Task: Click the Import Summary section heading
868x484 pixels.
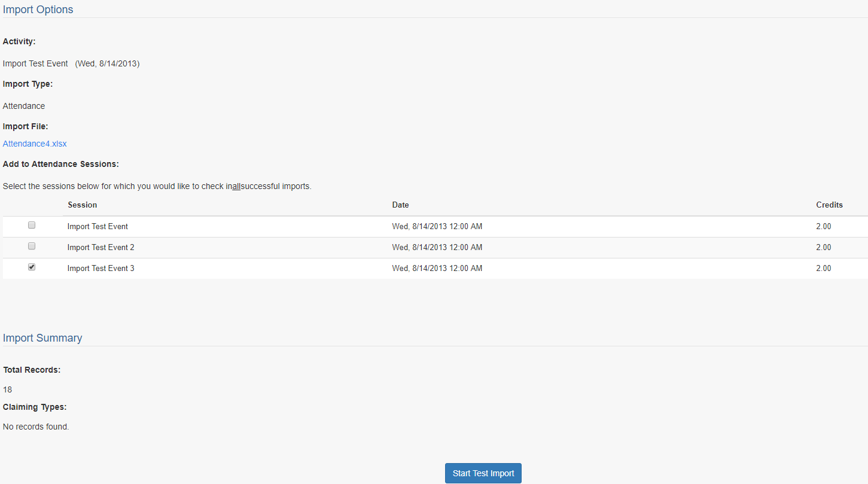Action: (x=42, y=338)
